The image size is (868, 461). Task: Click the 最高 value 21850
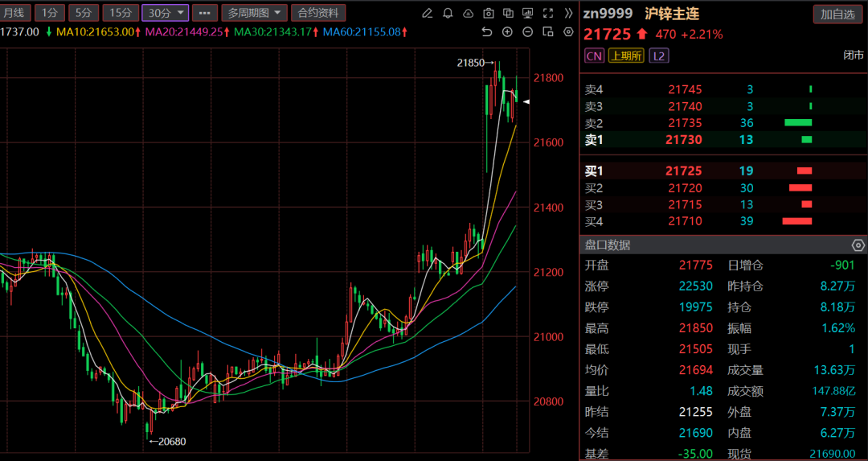[696, 328]
